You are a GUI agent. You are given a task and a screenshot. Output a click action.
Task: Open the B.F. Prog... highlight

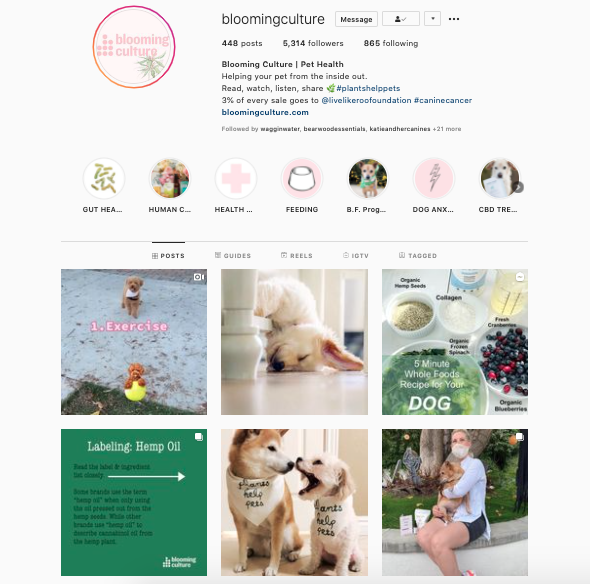click(x=368, y=178)
